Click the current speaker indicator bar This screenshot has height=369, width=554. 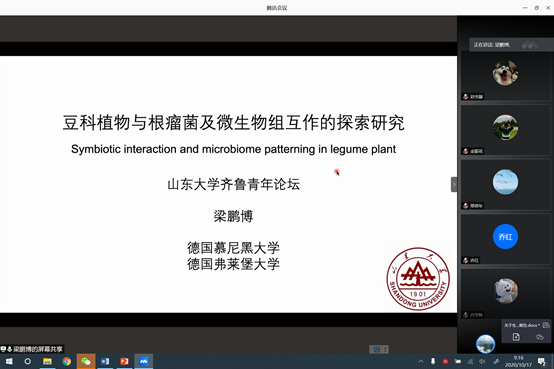pyautogui.click(x=511, y=45)
